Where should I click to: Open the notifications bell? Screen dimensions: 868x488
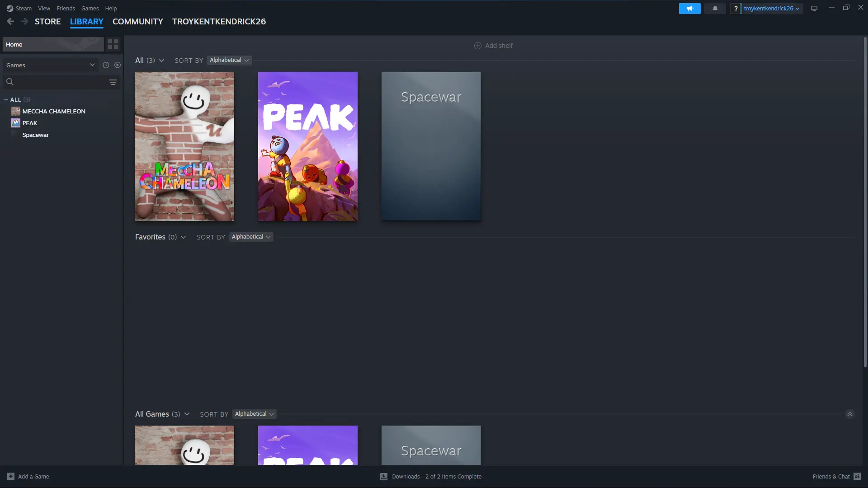[x=715, y=9]
